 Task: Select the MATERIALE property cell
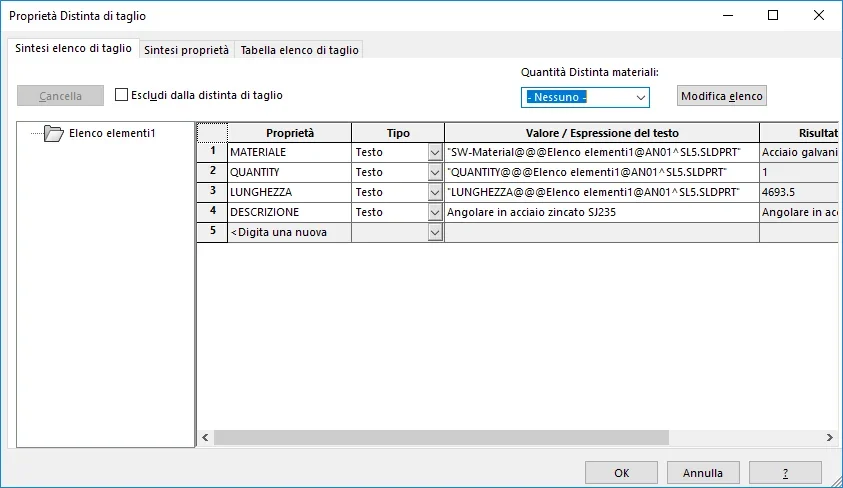289,153
